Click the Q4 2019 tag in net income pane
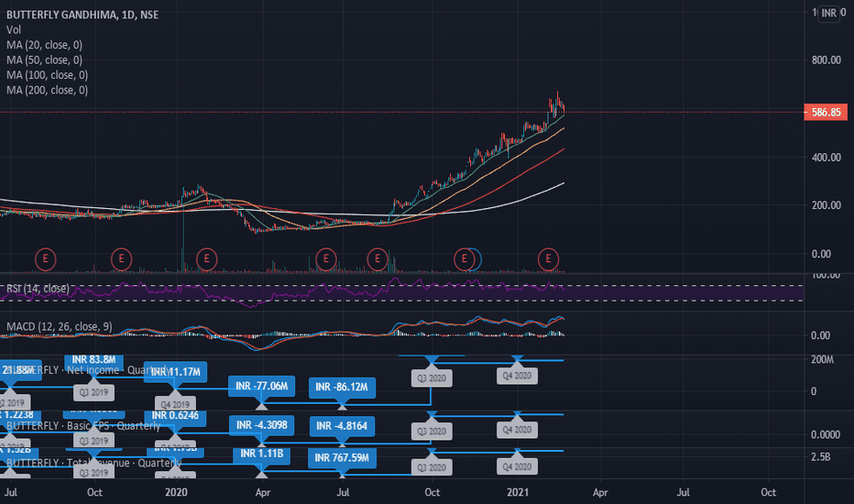Screen dimensions: 854x504 coord(175,404)
